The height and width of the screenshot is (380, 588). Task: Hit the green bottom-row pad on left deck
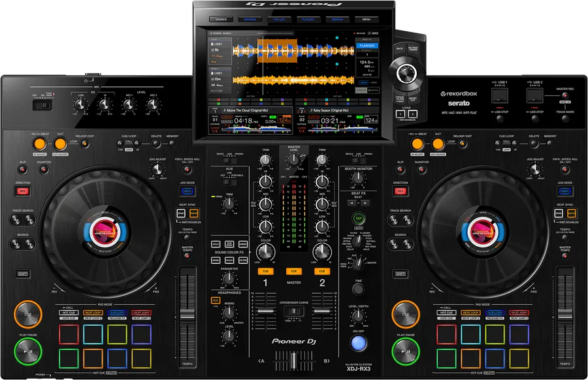[69, 358]
